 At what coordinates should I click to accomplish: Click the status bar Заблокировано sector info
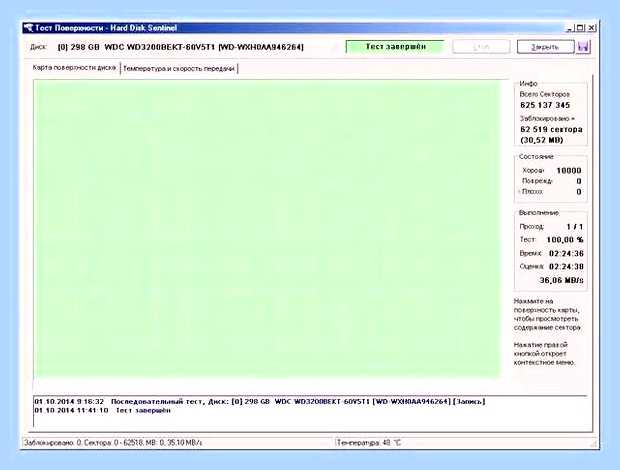tap(113, 443)
